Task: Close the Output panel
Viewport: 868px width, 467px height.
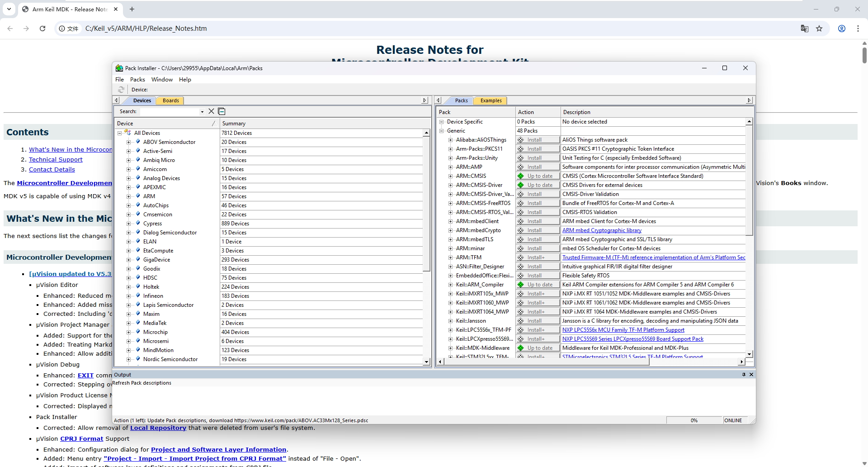Action: click(x=751, y=375)
